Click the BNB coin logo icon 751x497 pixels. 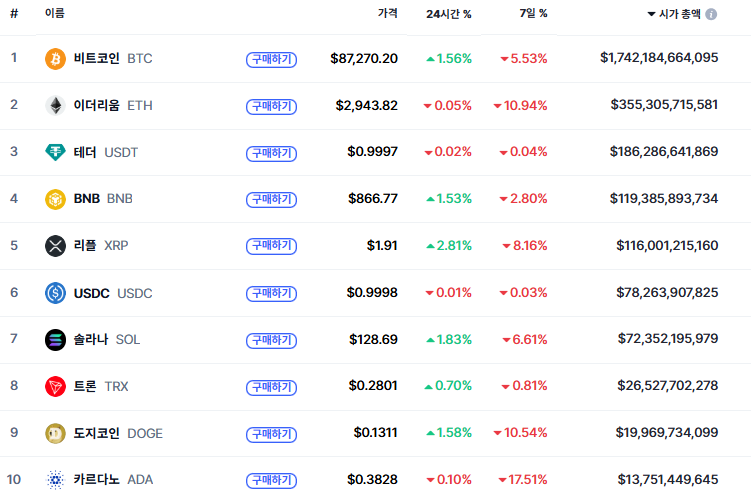click(x=55, y=199)
